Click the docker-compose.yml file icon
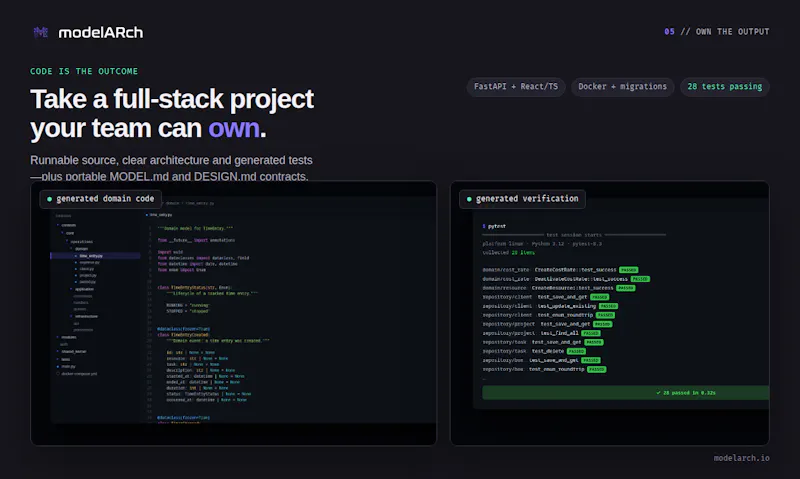Viewport: 800px width, 479px height. click(x=58, y=374)
